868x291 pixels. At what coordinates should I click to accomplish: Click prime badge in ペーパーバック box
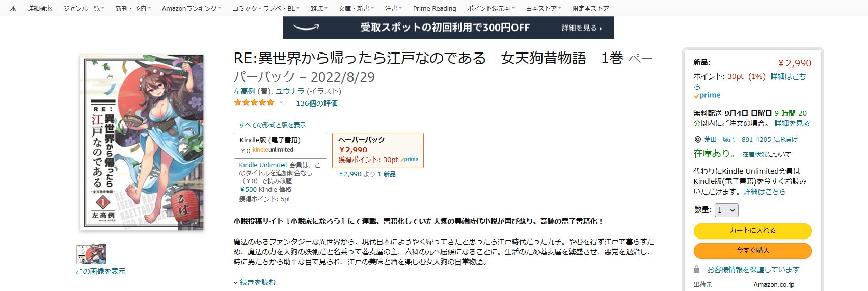(409, 160)
